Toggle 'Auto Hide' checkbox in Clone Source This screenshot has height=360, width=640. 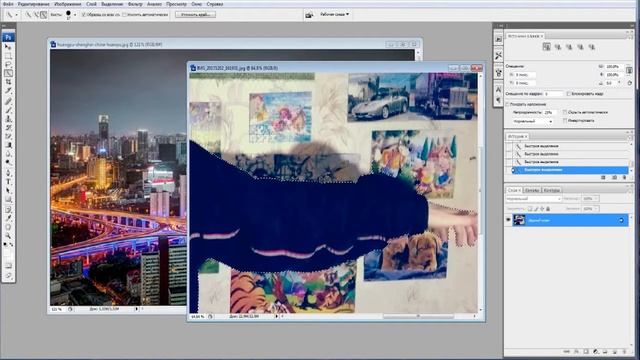[x=565, y=112]
